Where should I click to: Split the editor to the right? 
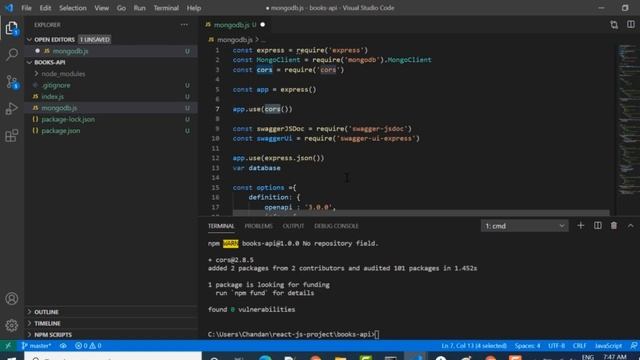pyautogui.click(x=631, y=25)
